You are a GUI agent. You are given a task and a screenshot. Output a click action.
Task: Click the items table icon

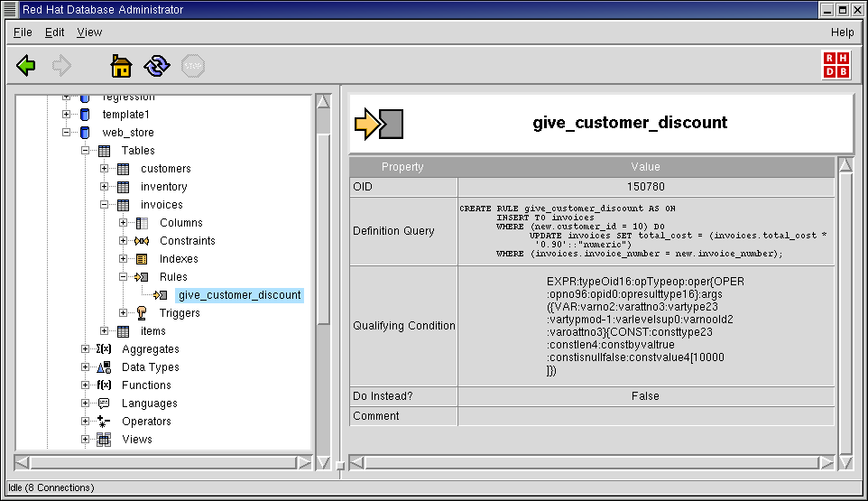point(123,331)
